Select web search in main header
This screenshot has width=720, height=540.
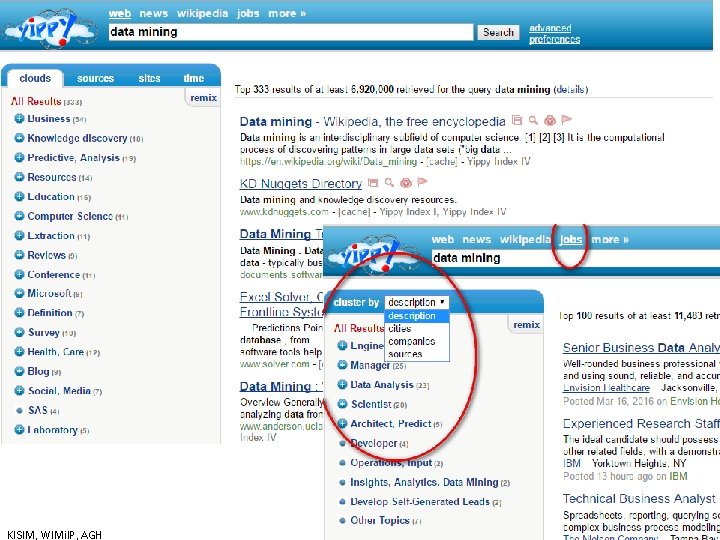120,14
